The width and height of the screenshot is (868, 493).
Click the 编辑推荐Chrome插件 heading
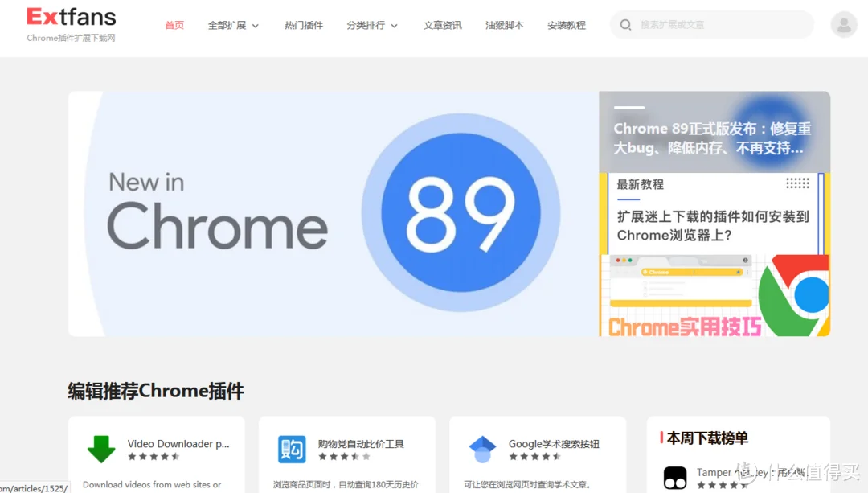(156, 391)
